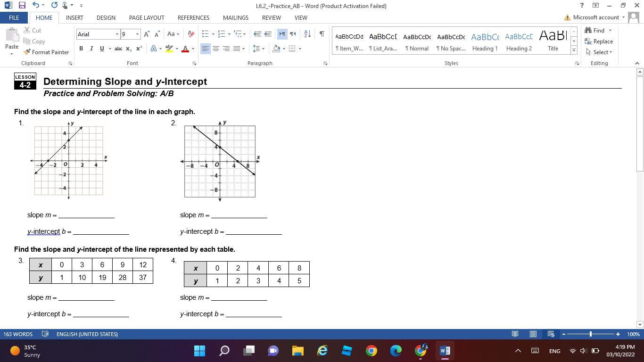Open the font name dropdown
644x362 pixels.
pyautogui.click(x=117, y=34)
